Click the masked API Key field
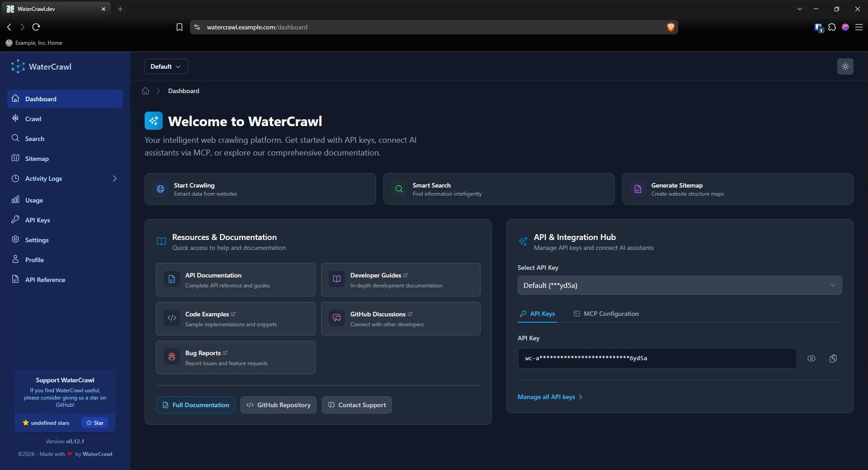The height and width of the screenshot is (470, 868). 657,358
